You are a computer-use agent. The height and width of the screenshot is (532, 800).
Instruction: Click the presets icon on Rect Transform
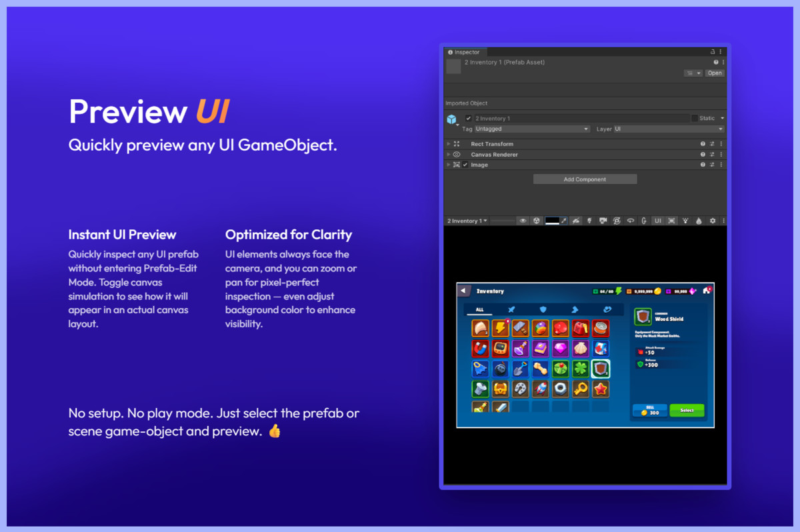pos(711,144)
